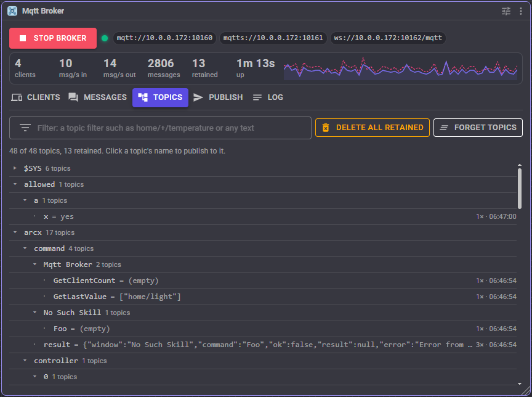The width and height of the screenshot is (532, 397).
Task: Copy the mqtt://10.0.0.172:10160 address
Action: click(x=164, y=38)
